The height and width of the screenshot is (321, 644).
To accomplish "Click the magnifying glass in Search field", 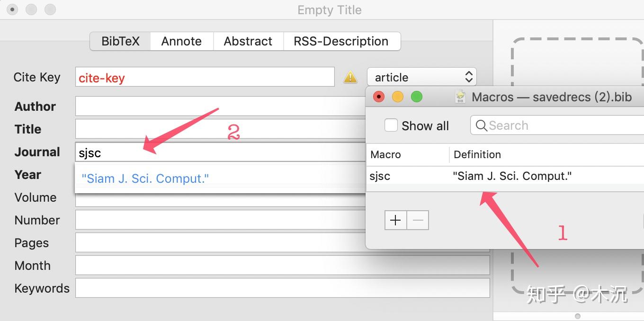I will [x=481, y=125].
